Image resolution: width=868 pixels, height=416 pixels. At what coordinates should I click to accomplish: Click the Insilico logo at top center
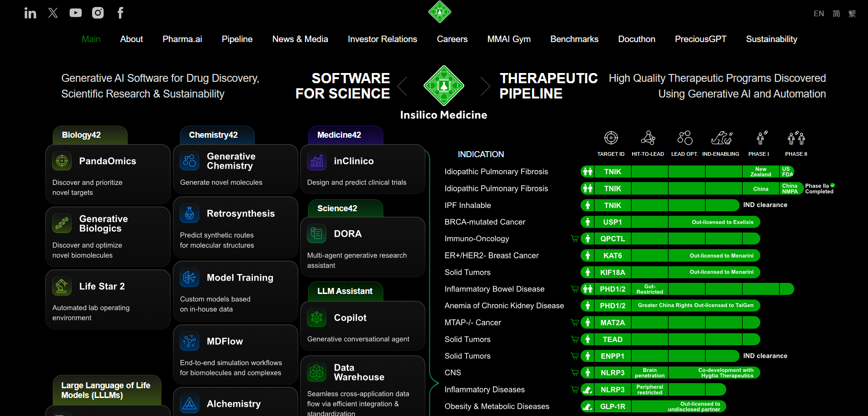(439, 12)
